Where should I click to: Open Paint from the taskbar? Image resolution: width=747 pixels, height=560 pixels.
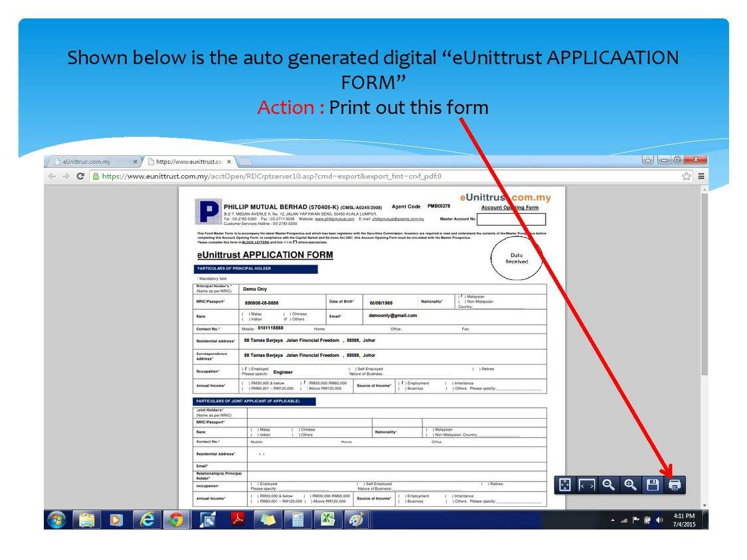[357, 520]
